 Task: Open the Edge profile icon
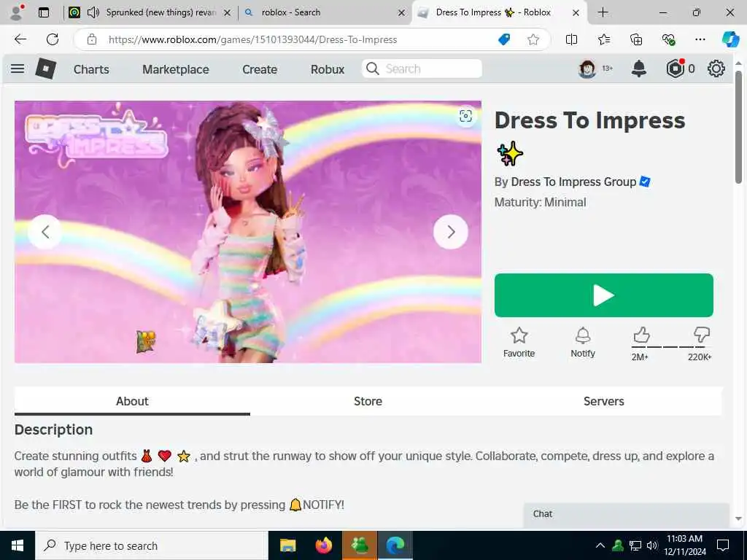(18, 12)
